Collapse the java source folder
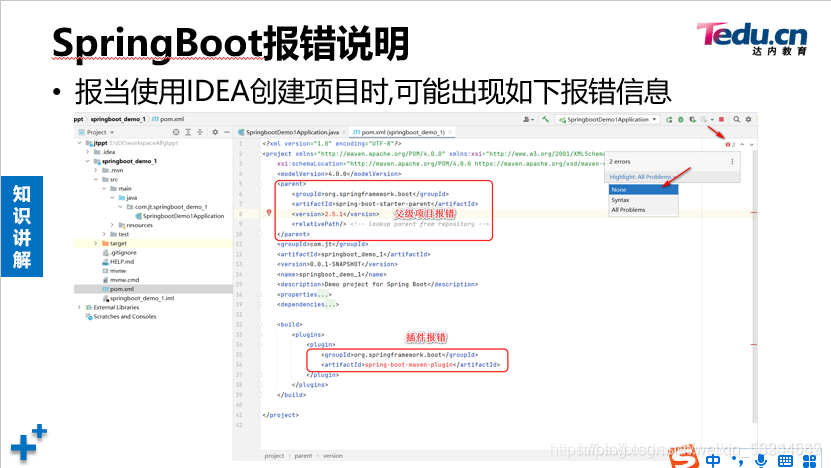This screenshot has height=468, width=831. 112,197
